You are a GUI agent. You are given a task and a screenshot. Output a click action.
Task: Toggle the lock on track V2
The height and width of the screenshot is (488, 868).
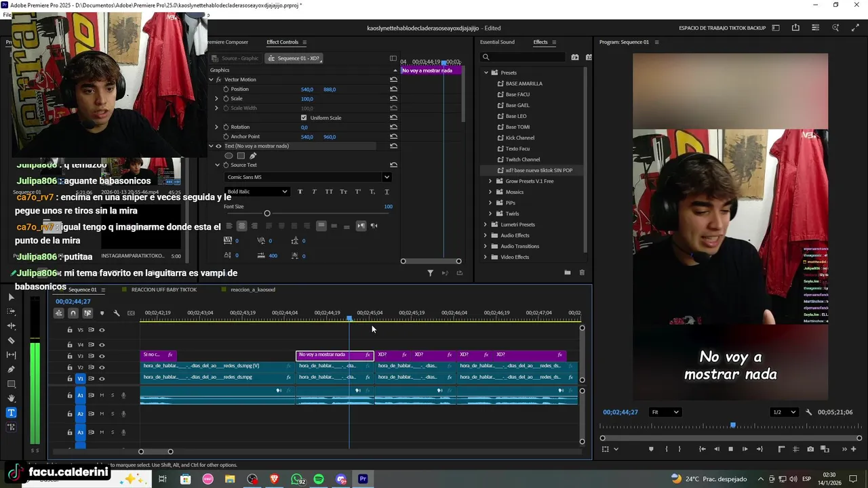coord(69,367)
